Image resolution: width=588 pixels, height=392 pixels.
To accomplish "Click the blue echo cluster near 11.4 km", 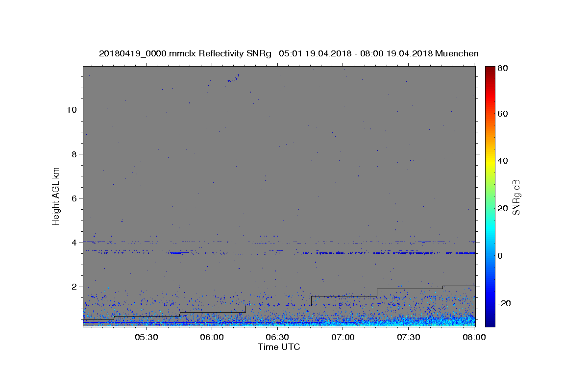I will click(x=233, y=78).
